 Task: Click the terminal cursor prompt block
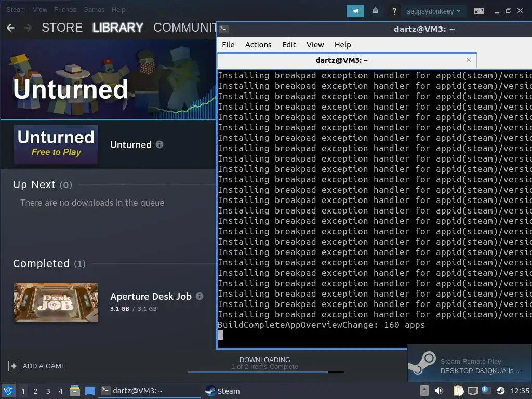(220, 335)
